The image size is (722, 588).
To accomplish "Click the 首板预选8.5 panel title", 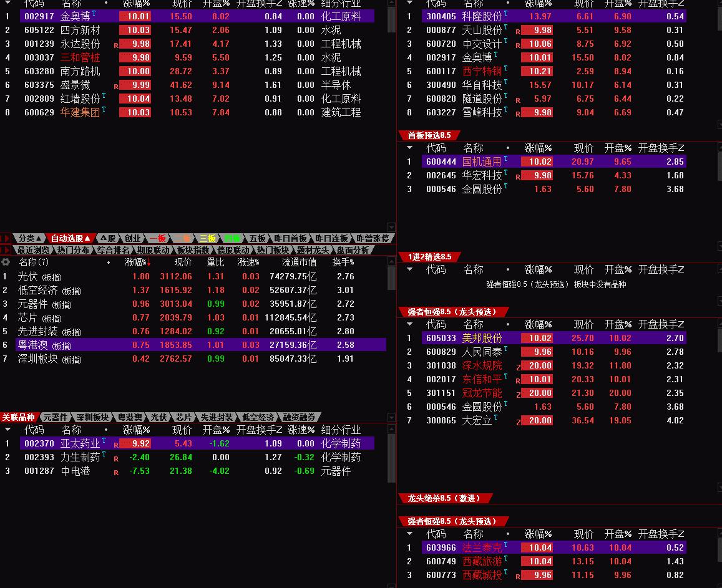I will [x=429, y=135].
